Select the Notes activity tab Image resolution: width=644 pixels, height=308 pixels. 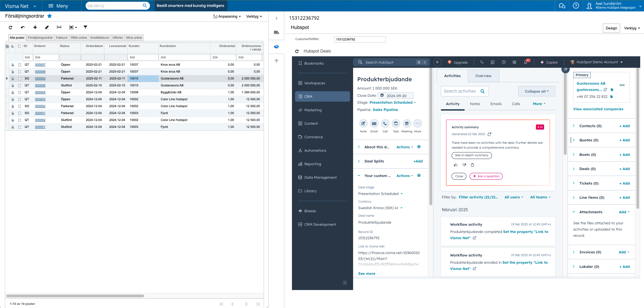coord(475,104)
